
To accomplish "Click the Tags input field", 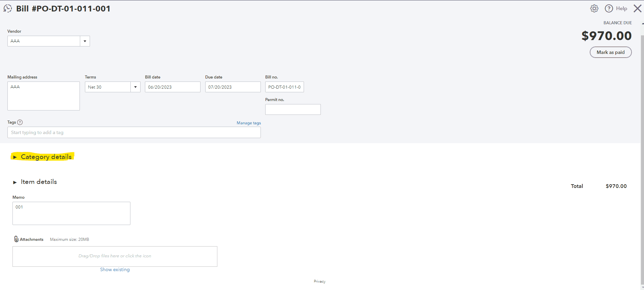I will [134, 132].
